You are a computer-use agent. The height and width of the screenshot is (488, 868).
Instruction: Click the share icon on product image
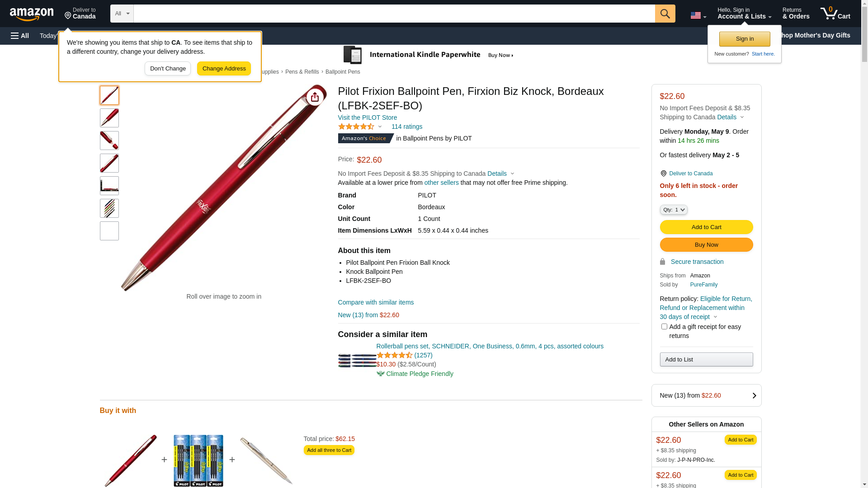(315, 97)
